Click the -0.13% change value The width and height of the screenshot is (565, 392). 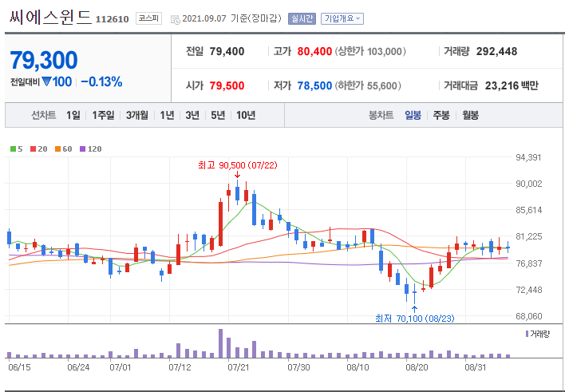tap(101, 82)
